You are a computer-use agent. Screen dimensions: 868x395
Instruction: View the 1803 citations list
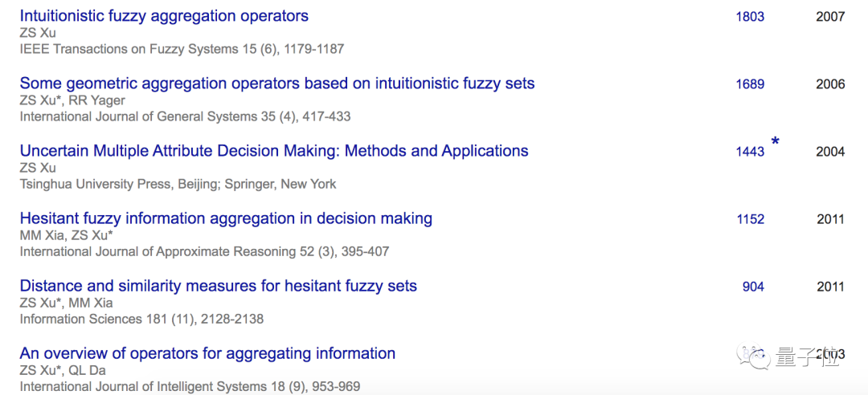tap(750, 16)
